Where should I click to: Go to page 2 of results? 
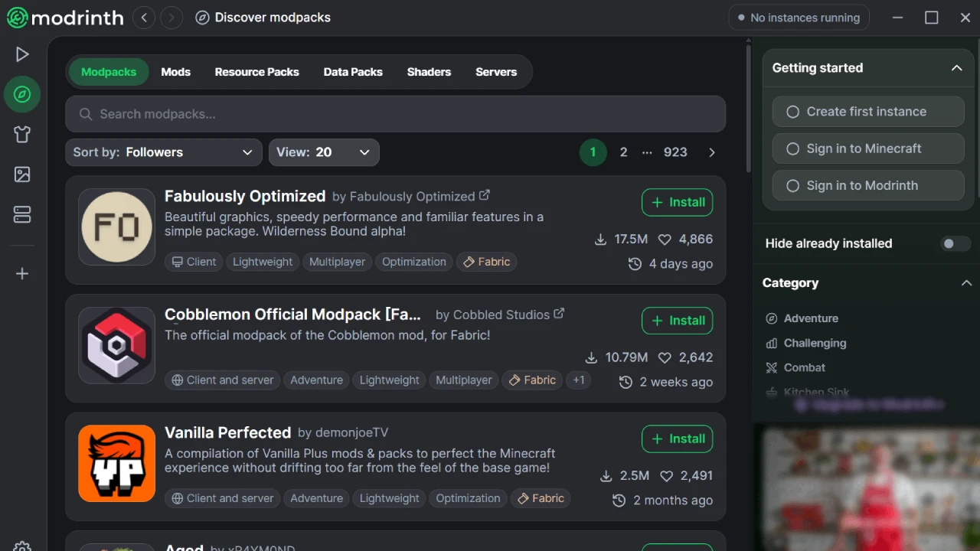pyautogui.click(x=623, y=152)
